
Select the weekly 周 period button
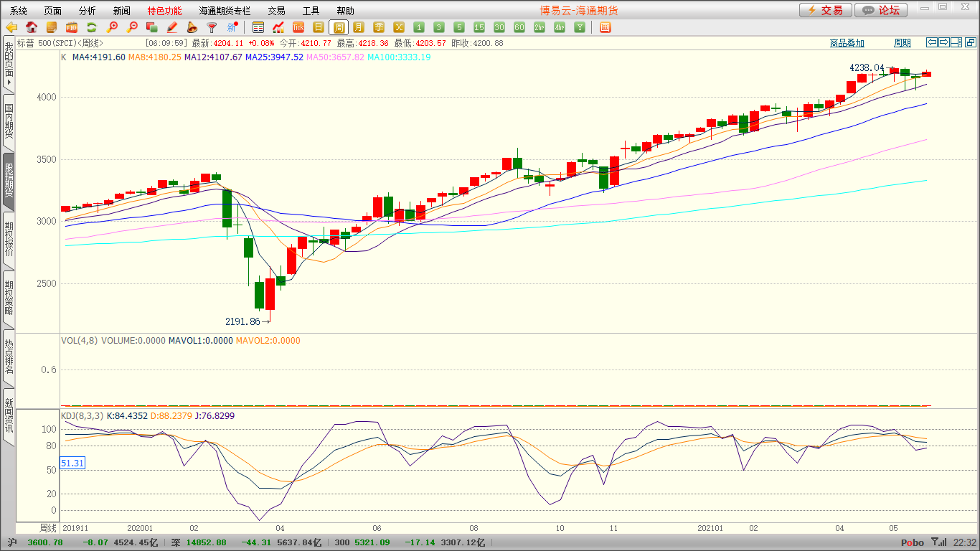339,27
